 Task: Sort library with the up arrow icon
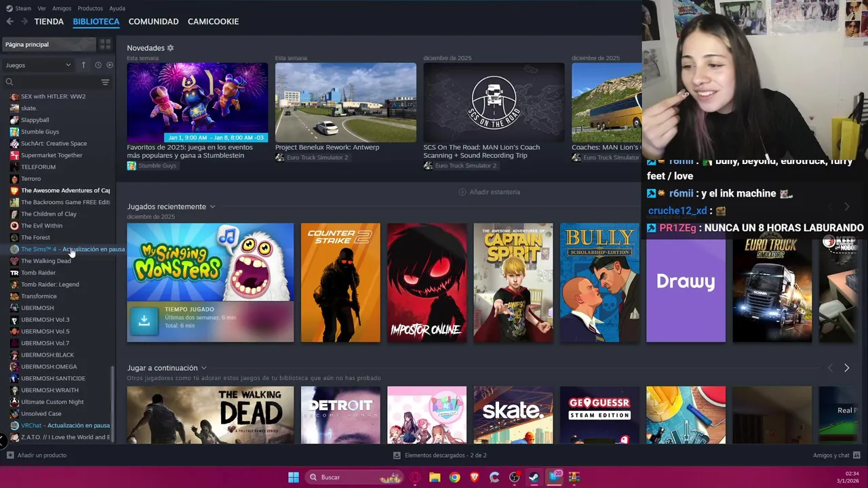point(83,65)
